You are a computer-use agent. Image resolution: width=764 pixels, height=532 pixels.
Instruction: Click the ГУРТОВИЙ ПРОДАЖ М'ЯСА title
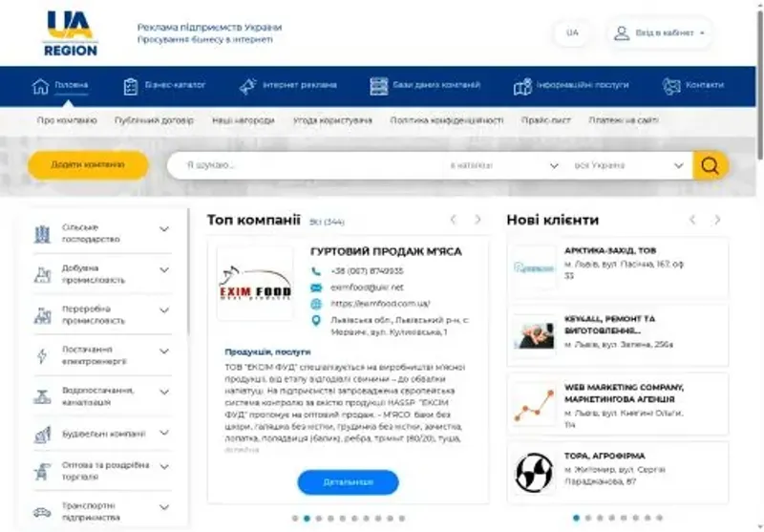(386, 252)
